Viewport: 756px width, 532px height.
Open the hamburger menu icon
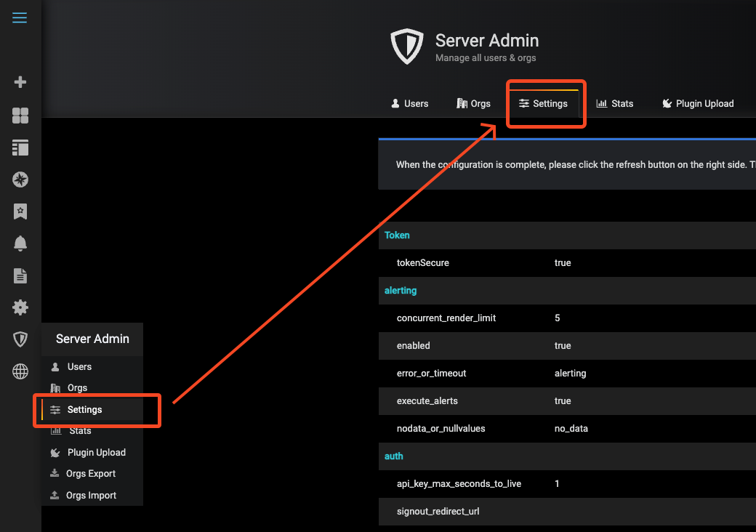[x=20, y=18]
